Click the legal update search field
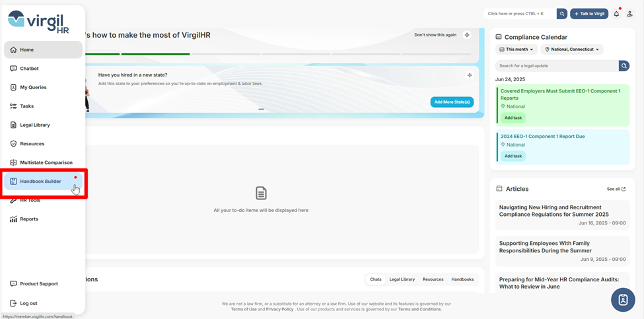 557,65
